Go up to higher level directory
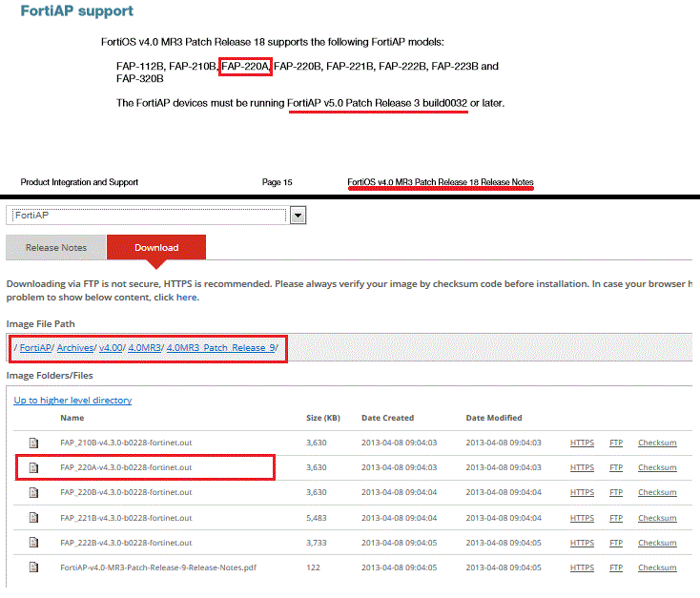 [x=72, y=401]
